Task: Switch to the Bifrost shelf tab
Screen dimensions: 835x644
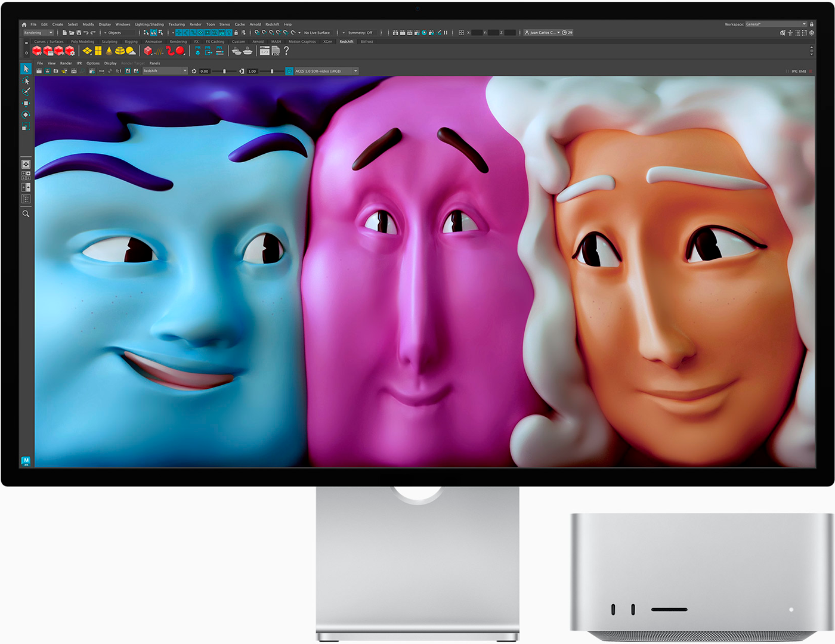Action: point(367,42)
